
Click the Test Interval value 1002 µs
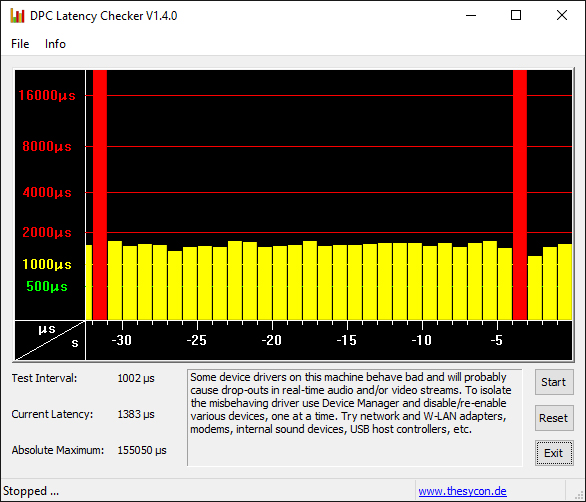pyautogui.click(x=136, y=378)
